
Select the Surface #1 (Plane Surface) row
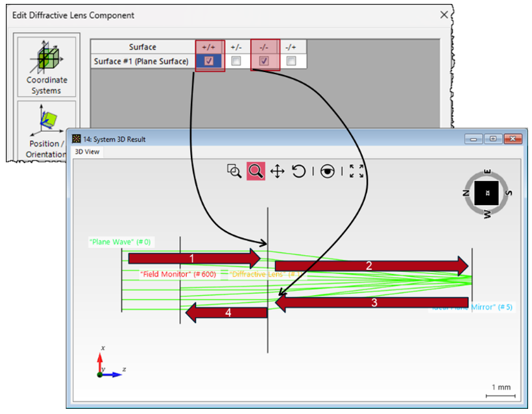(141, 61)
